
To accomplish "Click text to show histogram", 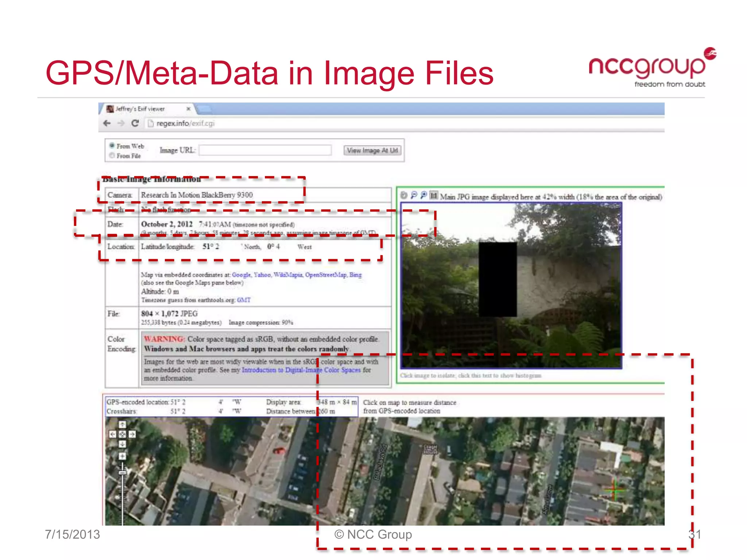I will tap(500, 375).
